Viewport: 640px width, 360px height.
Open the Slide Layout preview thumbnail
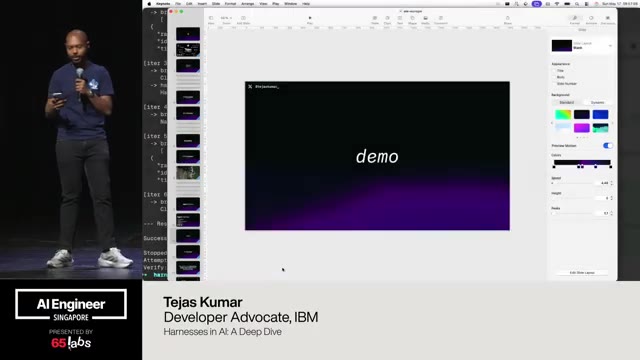pyautogui.click(x=562, y=46)
